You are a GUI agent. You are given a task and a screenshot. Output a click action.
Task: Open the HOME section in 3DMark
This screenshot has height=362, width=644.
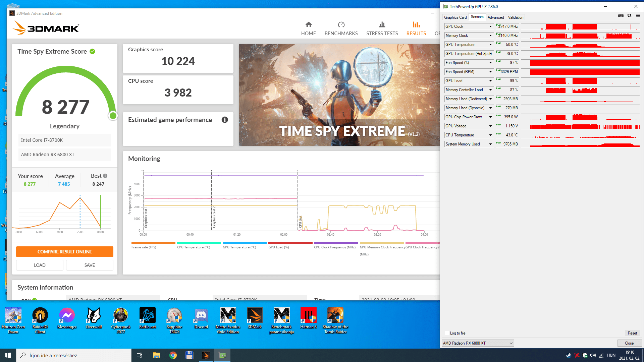pyautogui.click(x=308, y=29)
